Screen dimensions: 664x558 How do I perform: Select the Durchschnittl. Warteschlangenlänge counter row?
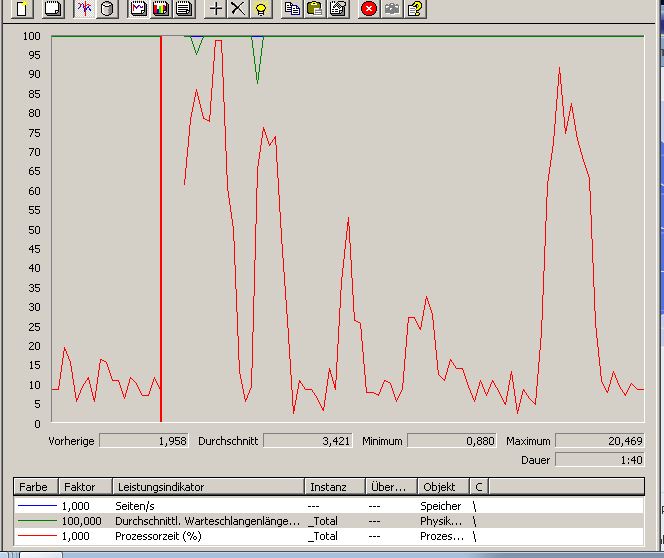(x=329, y=521)
